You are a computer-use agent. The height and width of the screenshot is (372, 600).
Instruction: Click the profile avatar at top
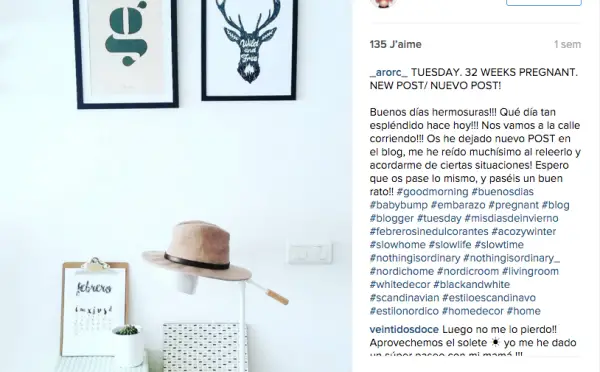pyautogui.click(x=383, y=3)
